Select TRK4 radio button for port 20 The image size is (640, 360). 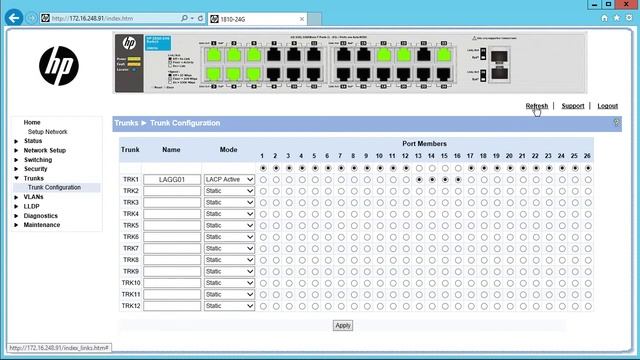coord(509,214)
